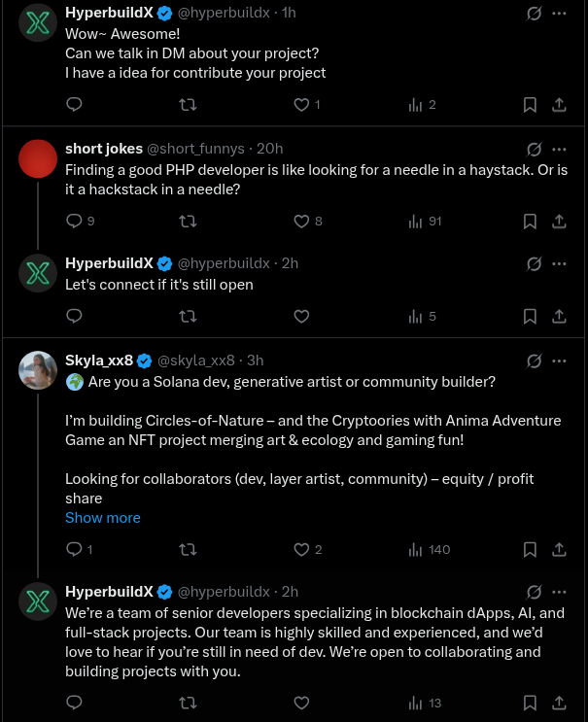The image size is (588, 722).
Task: Open @short_funnys profile handle
Action: [195, 149]
